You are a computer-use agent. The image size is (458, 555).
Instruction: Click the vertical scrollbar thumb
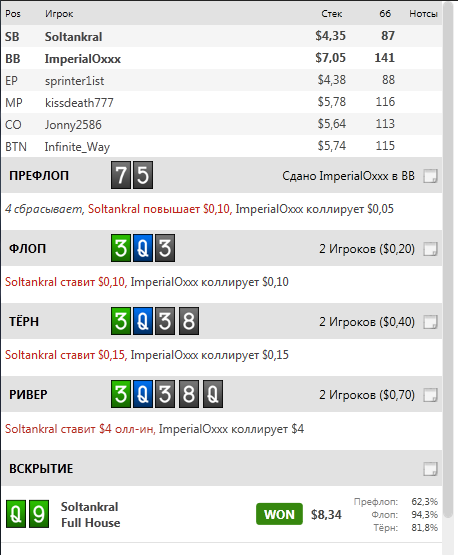coord(448,260)
